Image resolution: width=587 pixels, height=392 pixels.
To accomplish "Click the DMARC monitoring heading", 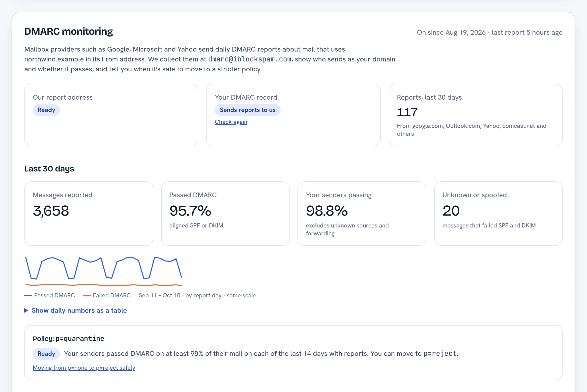I will point(68,31).
